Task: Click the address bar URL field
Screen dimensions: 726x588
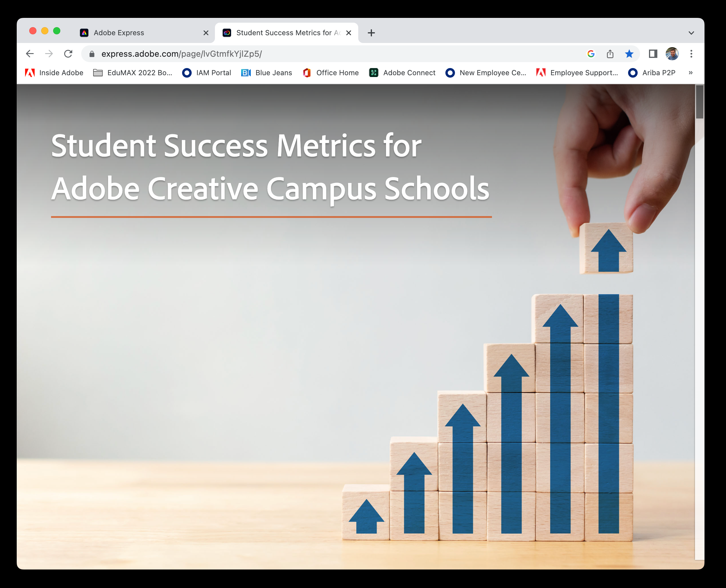Action: tap(305, 53)
